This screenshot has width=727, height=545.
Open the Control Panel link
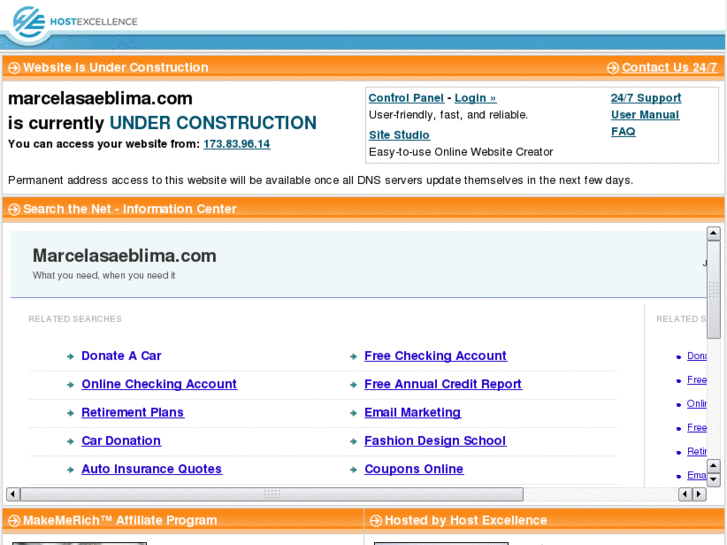pyautogui.click(x=406, y=98)
